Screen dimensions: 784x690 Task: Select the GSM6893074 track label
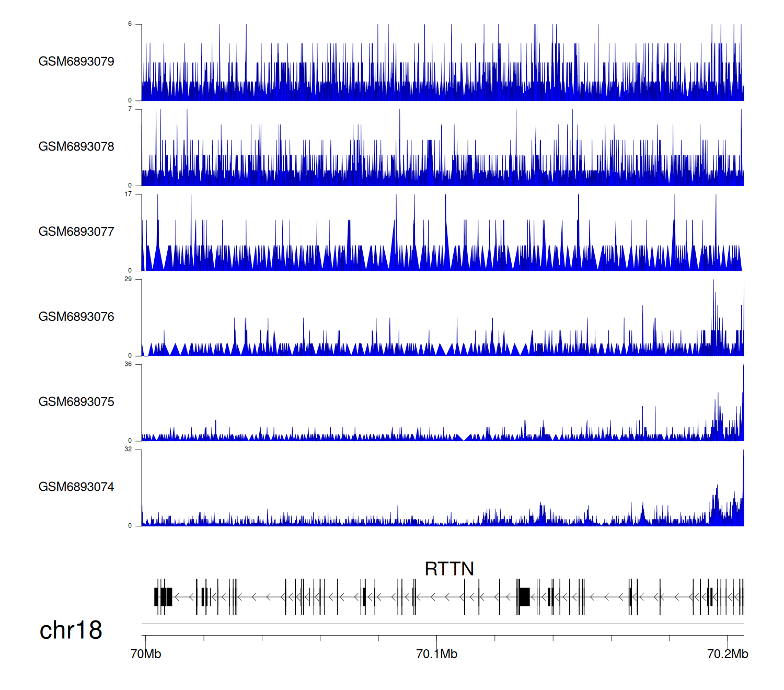click(76, 487)
